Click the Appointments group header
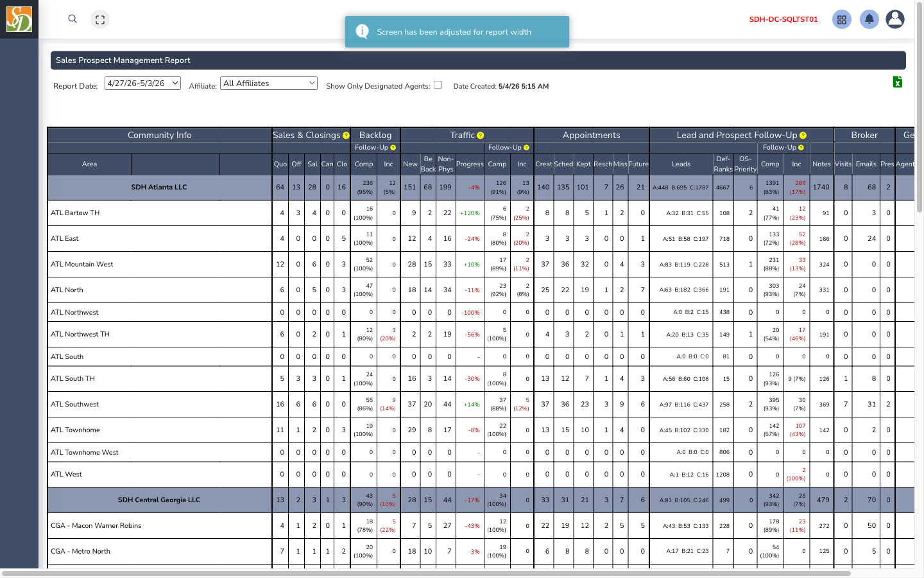Image resolution: width=924 pixels, height=578 pixels. pyautogui.click(x=592, y=136)
